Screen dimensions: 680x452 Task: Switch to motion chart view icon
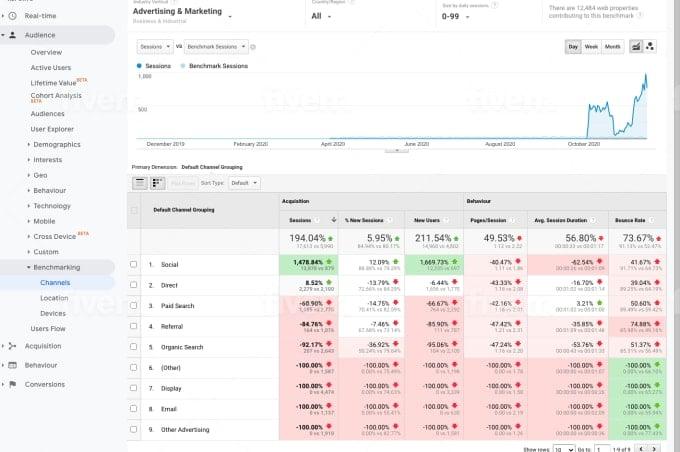coord(650,46)
